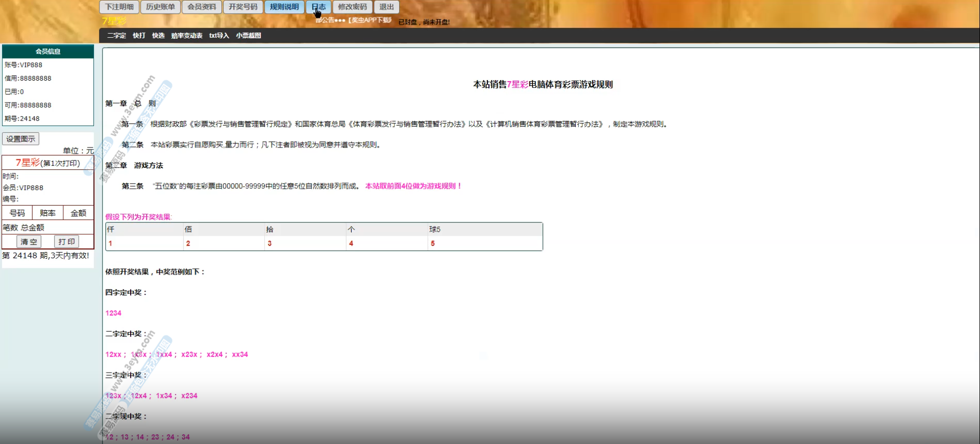
Task: Click the 赔率 column header in the ticket
Action: 47,213
